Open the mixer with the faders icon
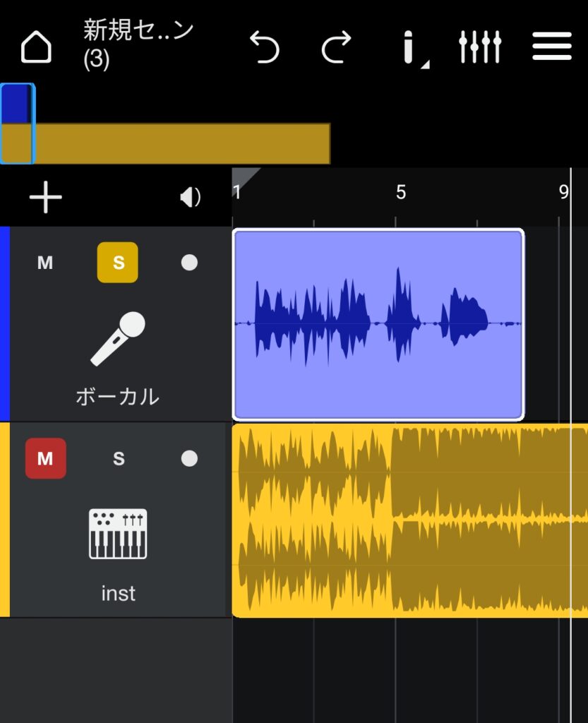The height and width of the screenshot is (723, 588). [x=481, y=47]
